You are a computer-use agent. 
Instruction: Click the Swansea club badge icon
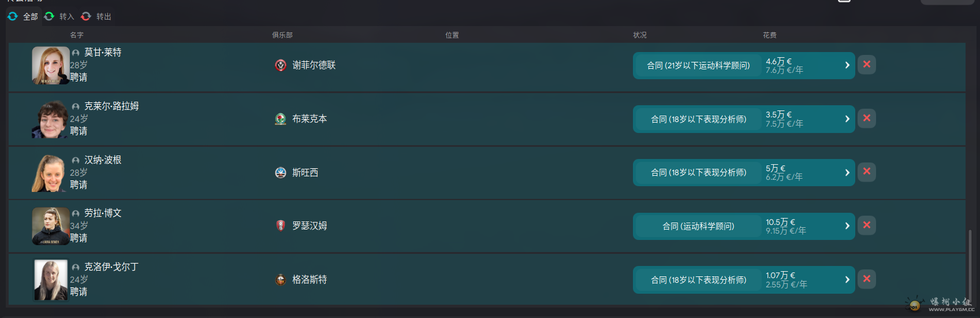click(281, 172)
